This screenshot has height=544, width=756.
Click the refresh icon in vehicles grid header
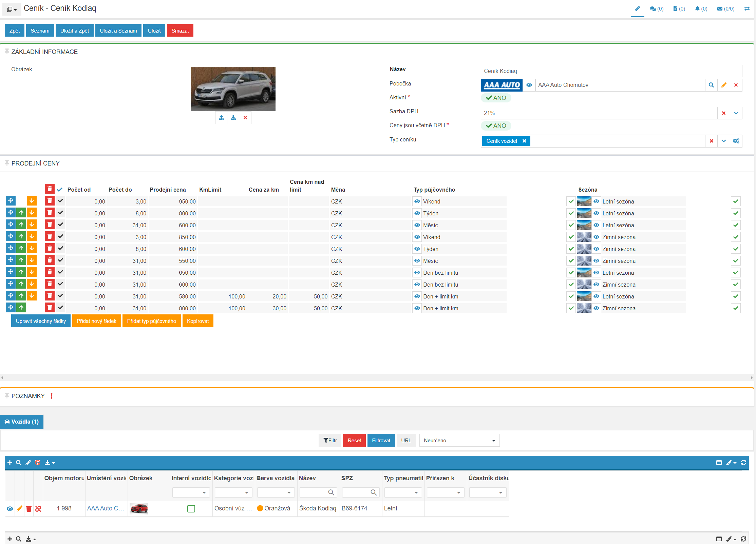[x=743, y=463]
